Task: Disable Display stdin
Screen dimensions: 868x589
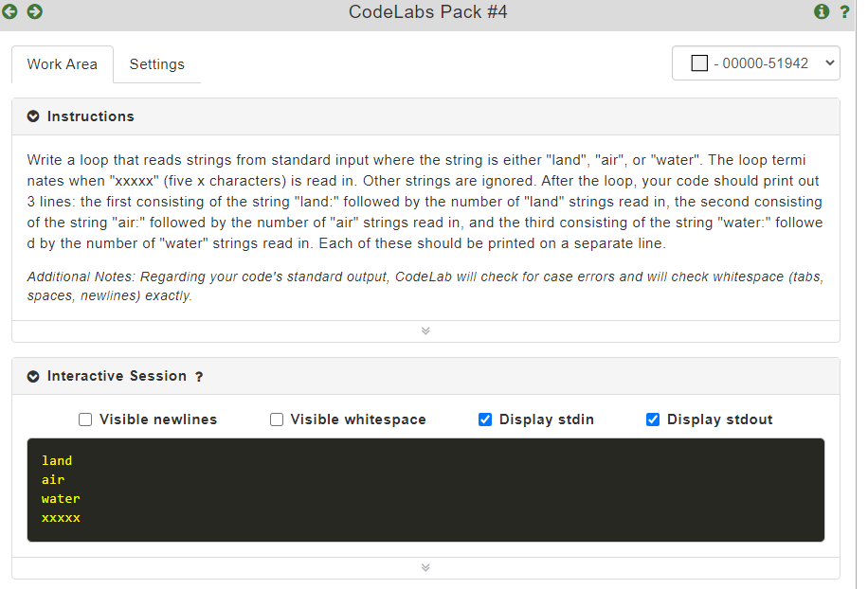Action: point(485,419)
